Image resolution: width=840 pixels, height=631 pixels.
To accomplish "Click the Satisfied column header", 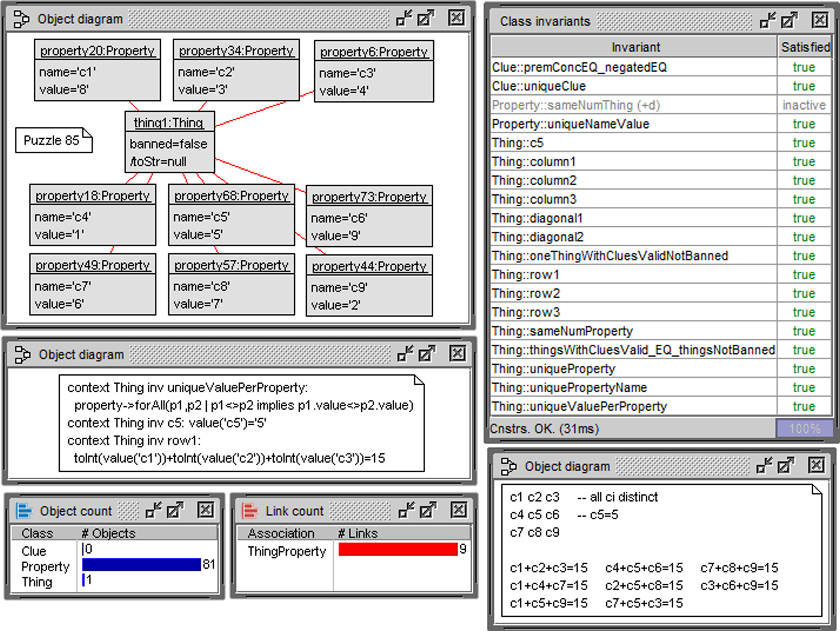I will pos(804,47).
